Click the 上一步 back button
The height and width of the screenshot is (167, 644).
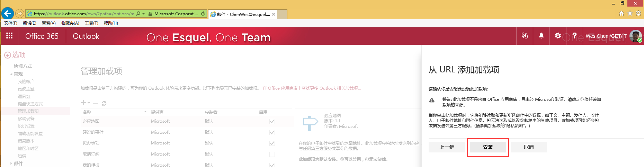click(447, 147)
